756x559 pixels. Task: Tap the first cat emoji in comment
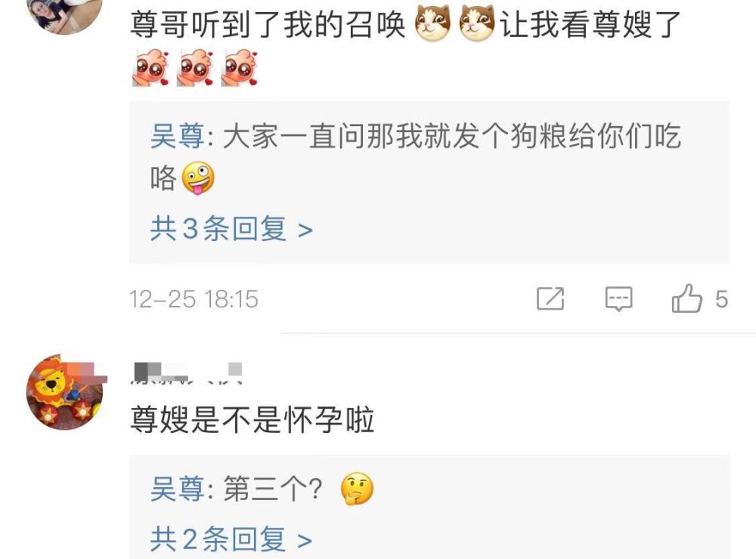[432, 23]
